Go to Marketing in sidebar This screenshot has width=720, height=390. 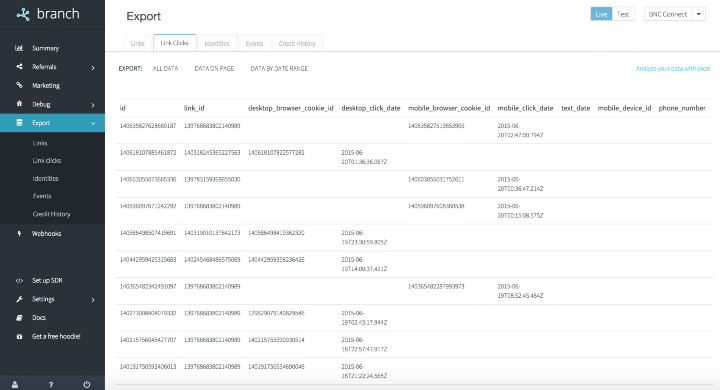click(x=46, y=85)
